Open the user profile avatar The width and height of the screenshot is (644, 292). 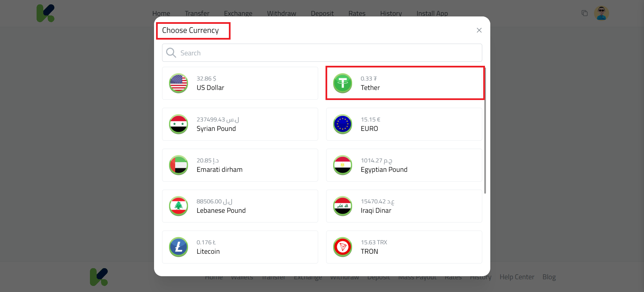(x=601, y=13)
